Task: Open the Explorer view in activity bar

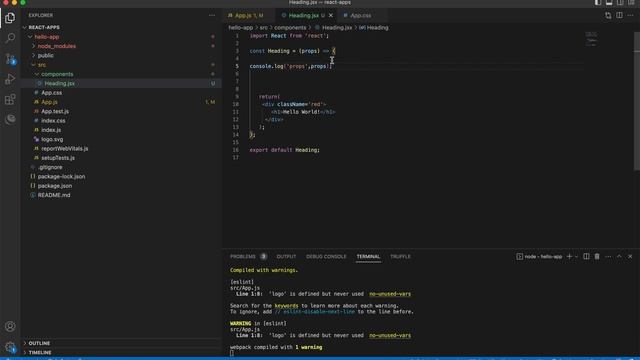Action: point(10,18)
